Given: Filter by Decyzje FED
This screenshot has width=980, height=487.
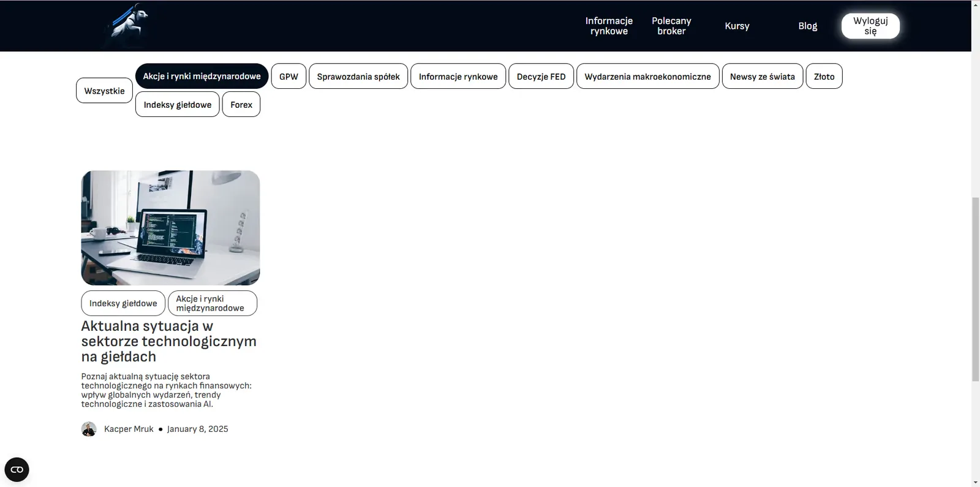Looking at the screenshot, I should point(541,77).
